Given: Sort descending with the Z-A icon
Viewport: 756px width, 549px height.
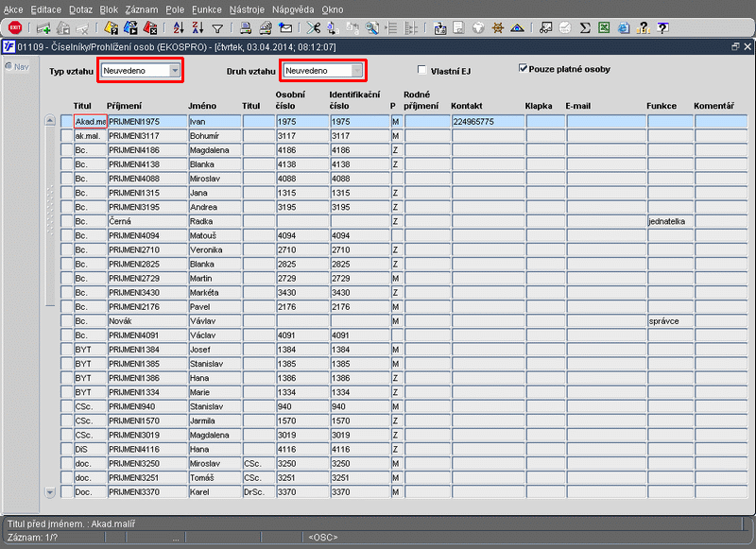Looking at the screenshot, I should 198,28.
